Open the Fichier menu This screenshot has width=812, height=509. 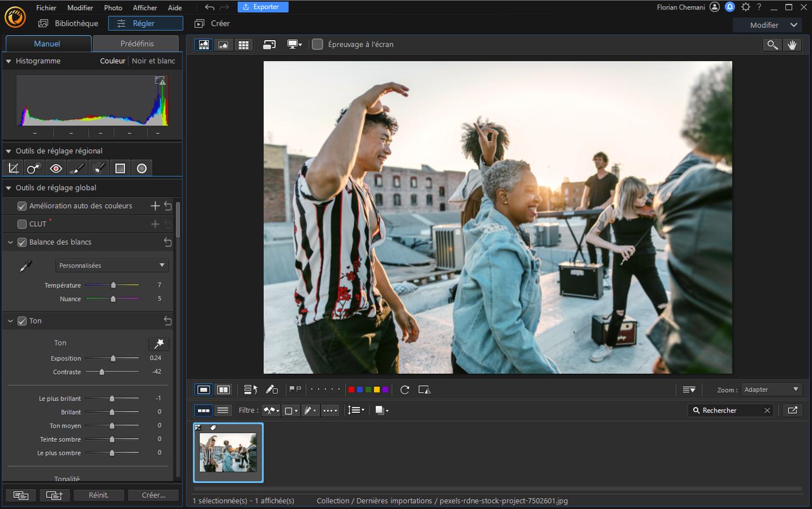pos(46,7)
